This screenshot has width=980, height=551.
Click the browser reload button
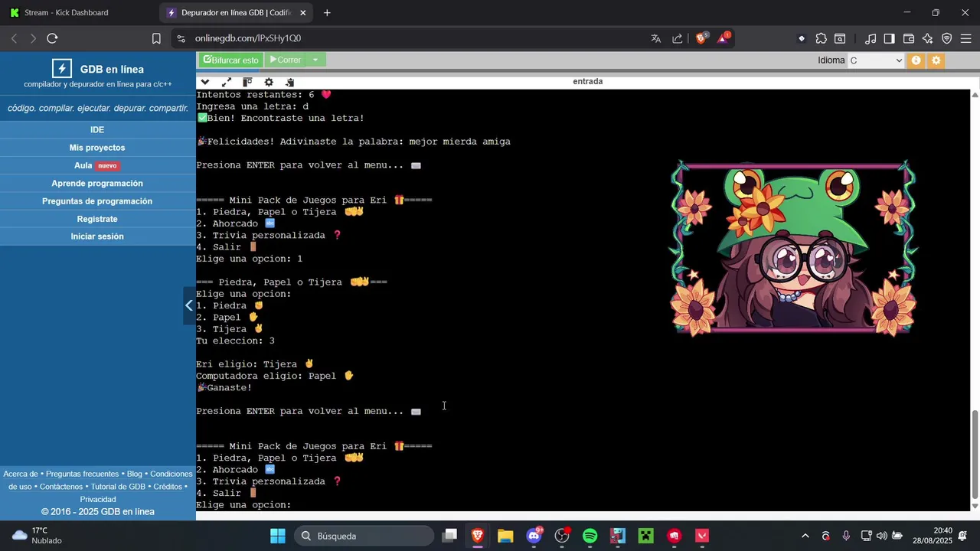click(x=52, y=38)
